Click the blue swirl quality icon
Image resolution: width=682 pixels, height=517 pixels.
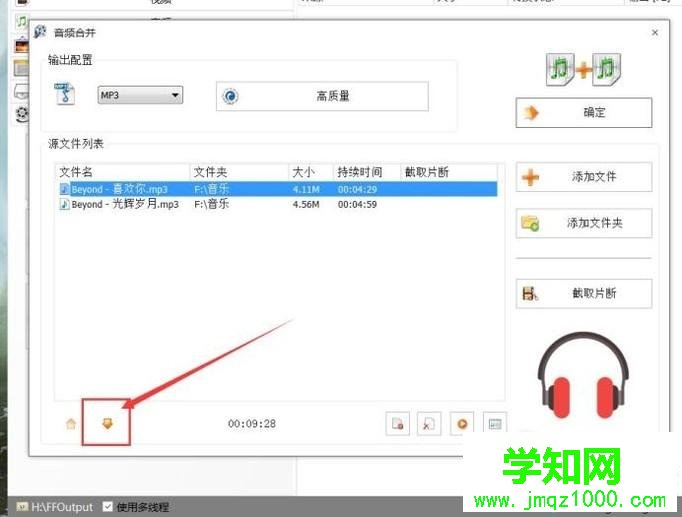230,96
